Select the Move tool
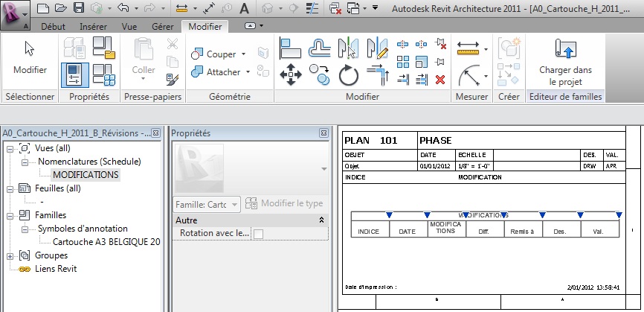This screenshot has height=312, width=644. (290, 74)
